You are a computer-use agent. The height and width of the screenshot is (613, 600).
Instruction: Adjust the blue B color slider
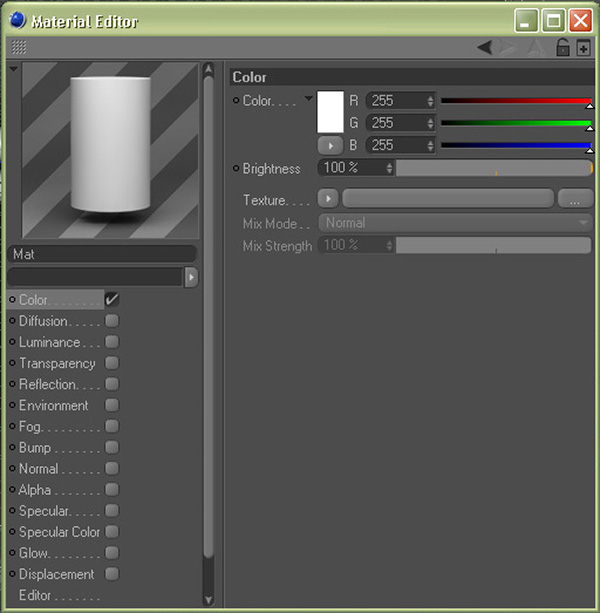(x=516, y=145)
